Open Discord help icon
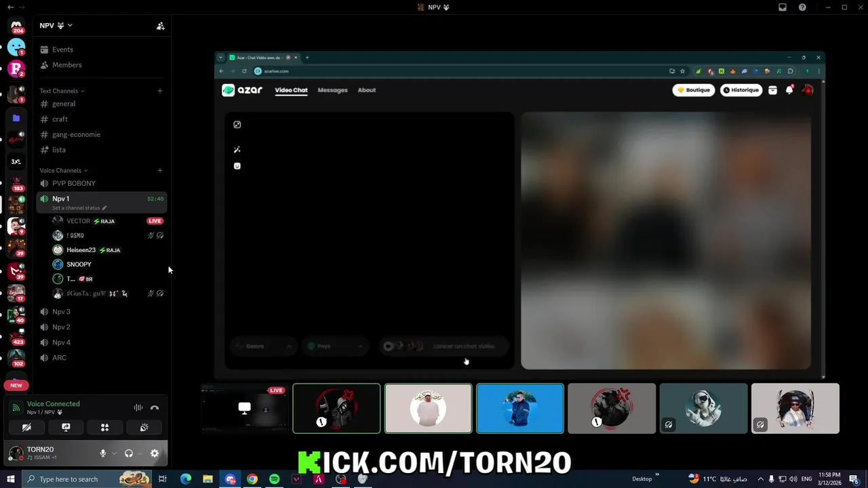868x488 pixels. 803,7
